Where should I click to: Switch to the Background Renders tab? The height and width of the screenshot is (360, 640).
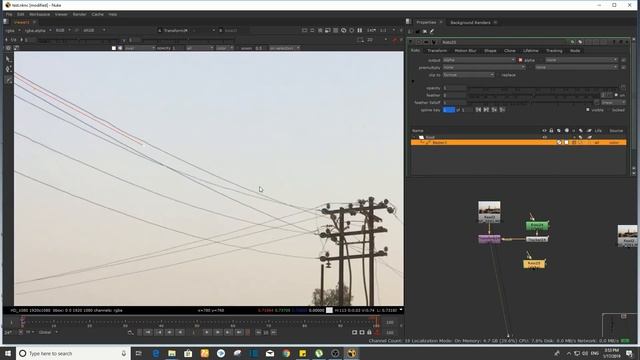470,22
